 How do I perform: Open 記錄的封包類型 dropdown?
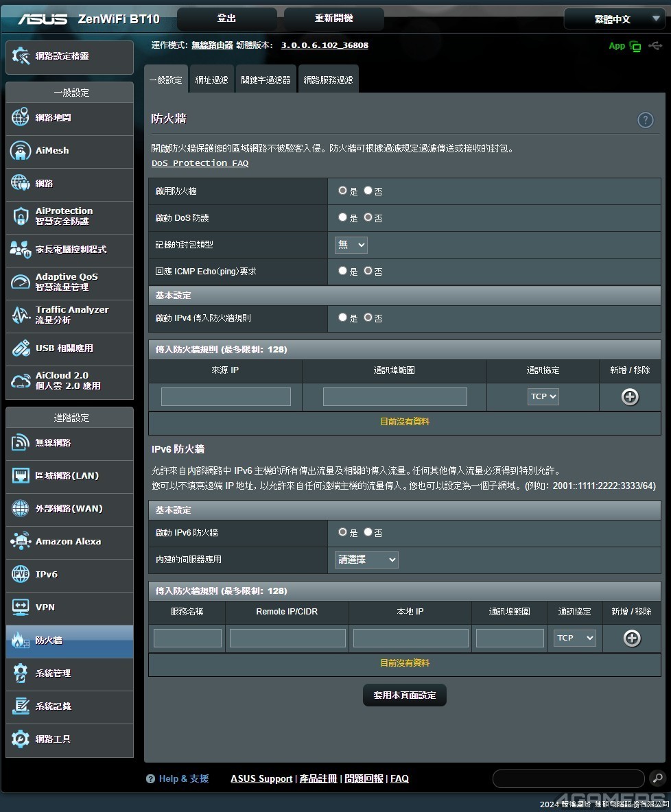[351, 244]
